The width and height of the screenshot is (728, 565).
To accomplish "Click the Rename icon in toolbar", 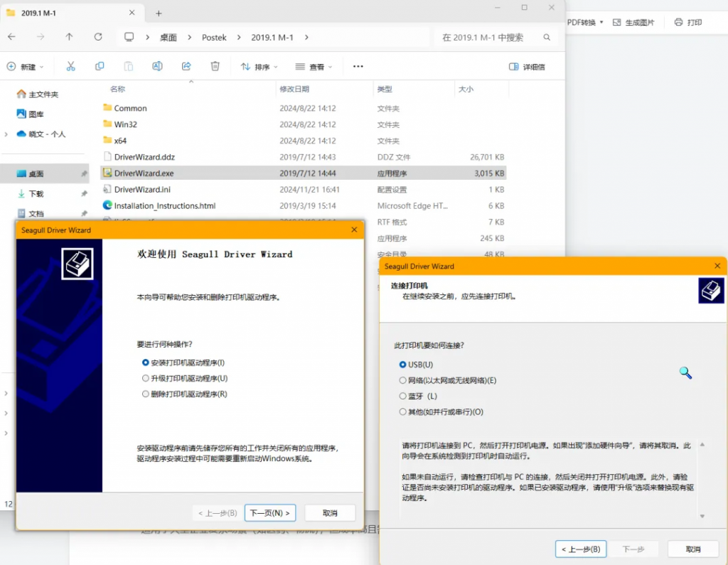I will pyautogui.click(x=157, y=66).
